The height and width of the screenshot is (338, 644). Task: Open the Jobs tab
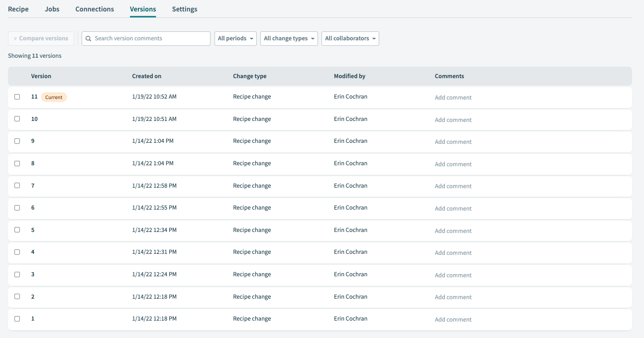[x=52, y=9]
